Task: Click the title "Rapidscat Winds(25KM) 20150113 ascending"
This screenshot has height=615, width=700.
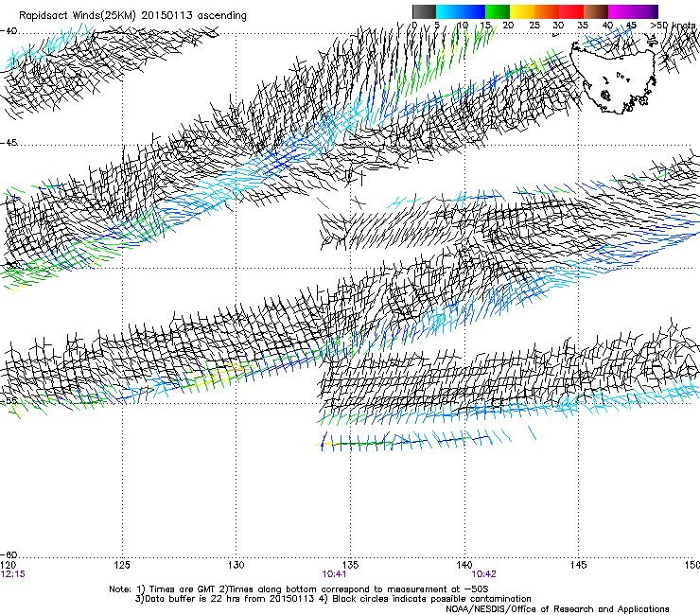Action: point(132,16)
